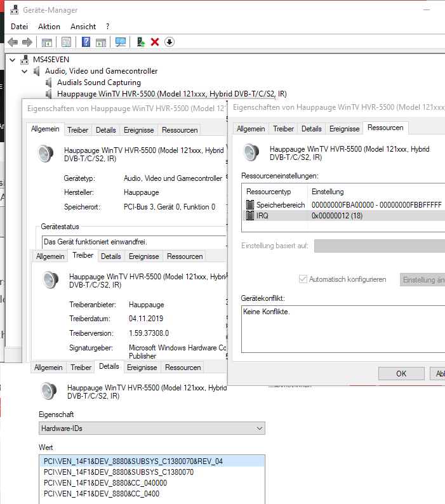Open the ? help menu
The image size is (445, 504).
point(108,27)
